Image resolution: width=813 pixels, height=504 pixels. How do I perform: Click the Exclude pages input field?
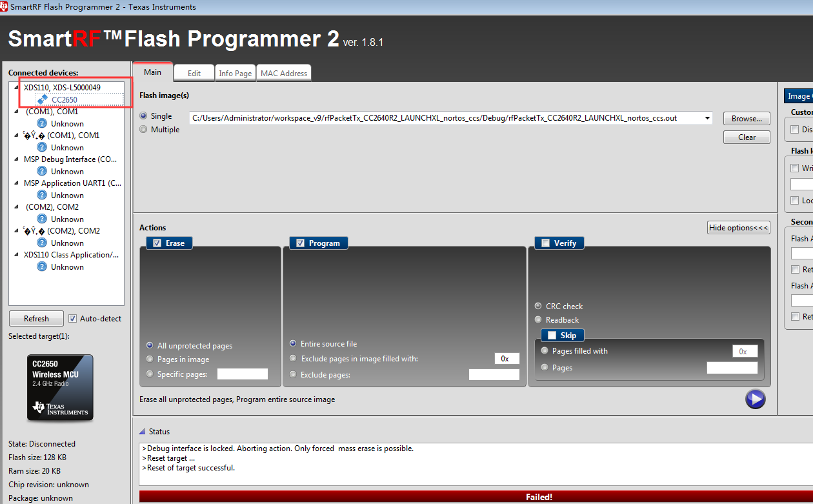point(494,374)
